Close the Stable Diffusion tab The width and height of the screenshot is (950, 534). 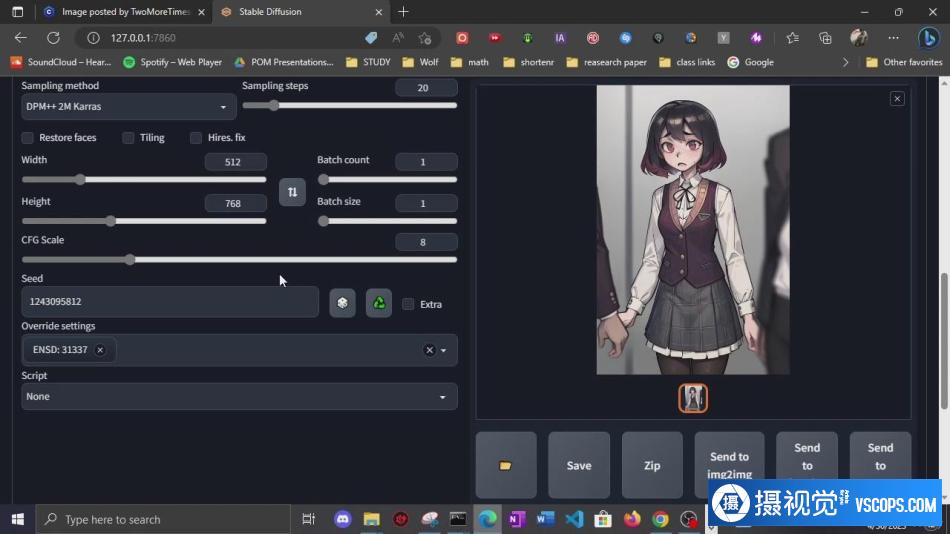click(x=379, y=12)
